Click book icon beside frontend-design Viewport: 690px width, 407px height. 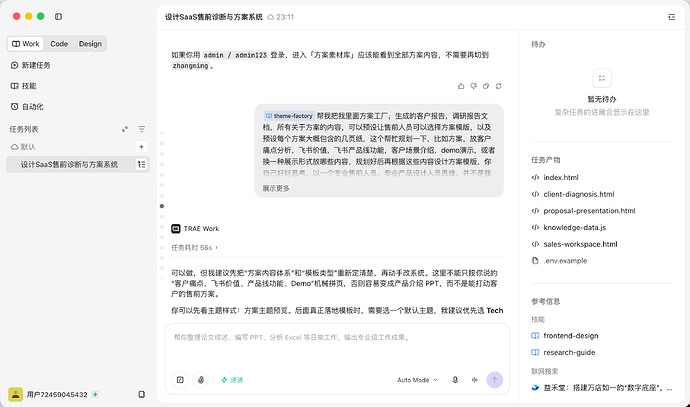point(535,336)
